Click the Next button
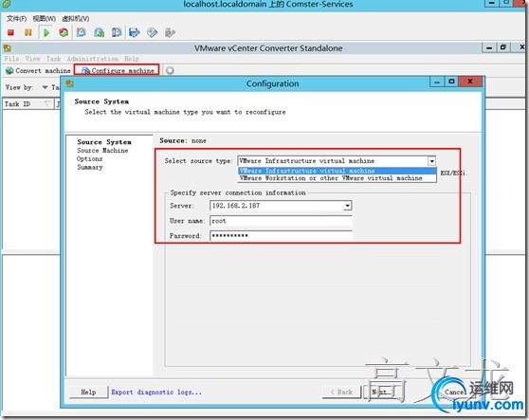Screen dimensions: 529x420 point(383,392)
